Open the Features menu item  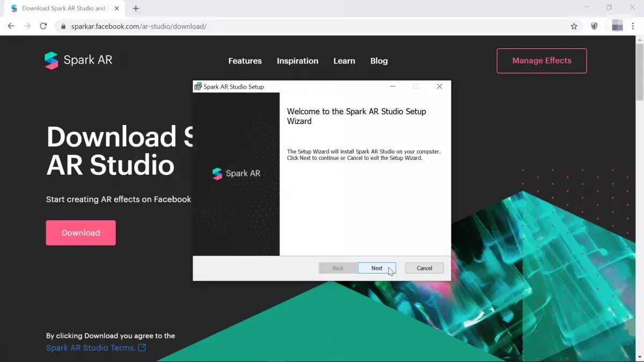point(245,61)
